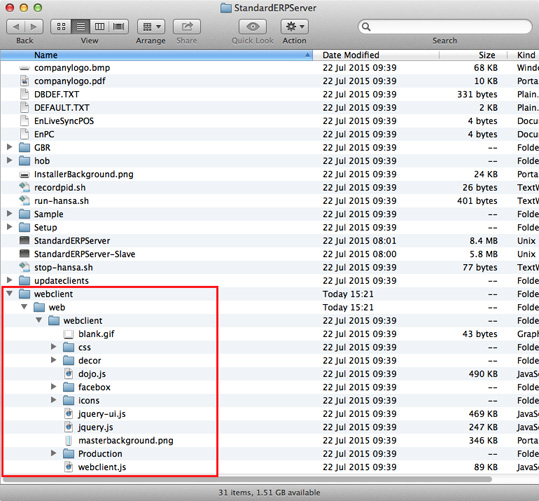Open the Action gear menu
Viewport: 539px width, 501px height.
click(x=295, y=26)
